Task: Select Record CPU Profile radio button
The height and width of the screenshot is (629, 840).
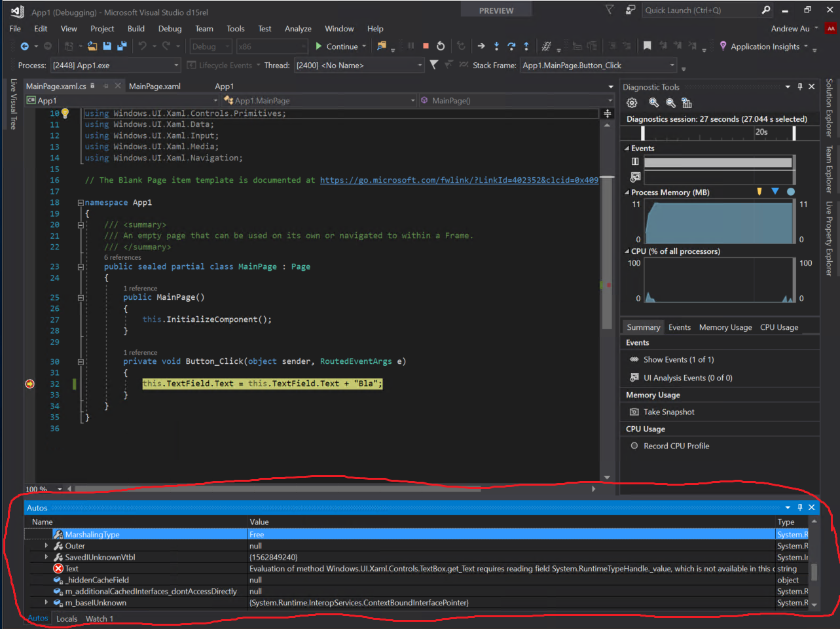Action: point(634,446)
